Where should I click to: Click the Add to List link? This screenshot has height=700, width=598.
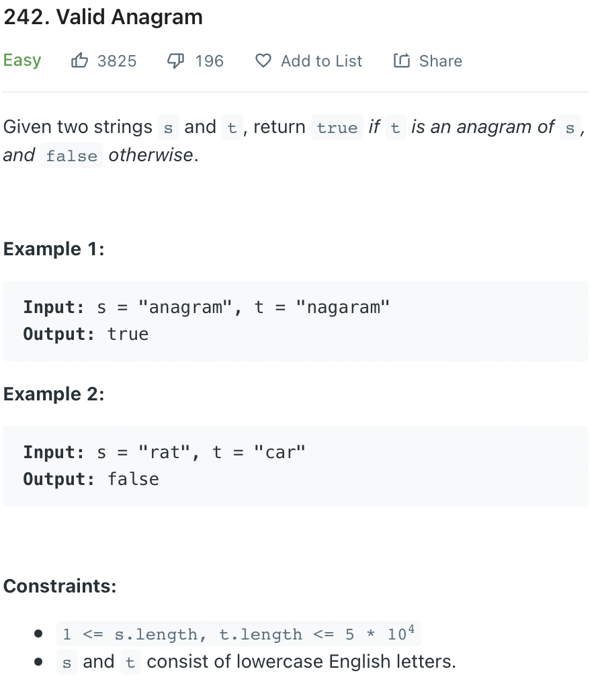(x=321, y=61)
